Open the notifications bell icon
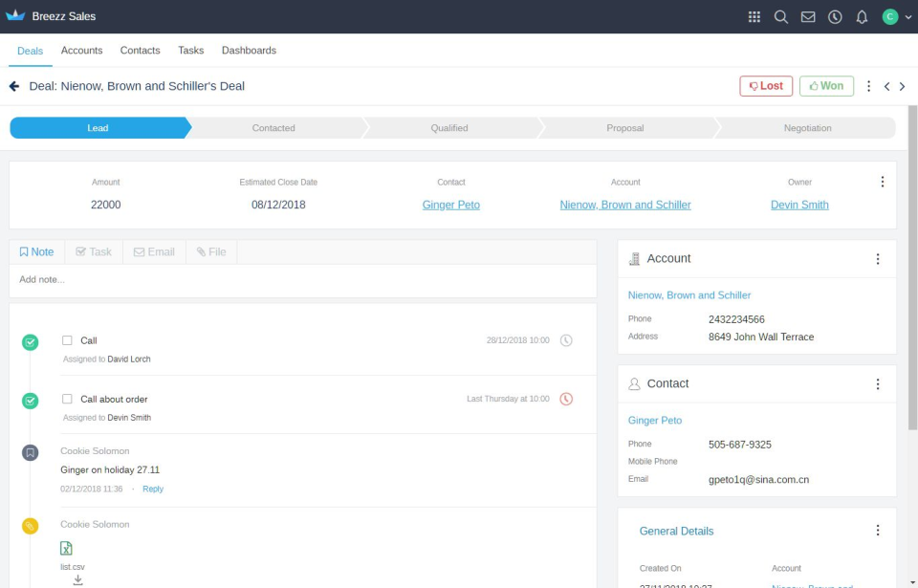Screen dimensions: 918x588 pyautogui.click(x=862, y=16)
